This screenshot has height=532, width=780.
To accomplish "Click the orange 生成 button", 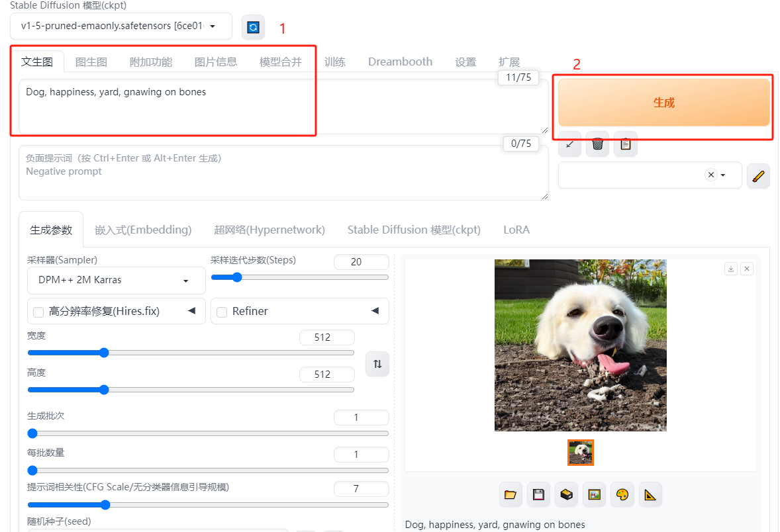I will point(663,103).
